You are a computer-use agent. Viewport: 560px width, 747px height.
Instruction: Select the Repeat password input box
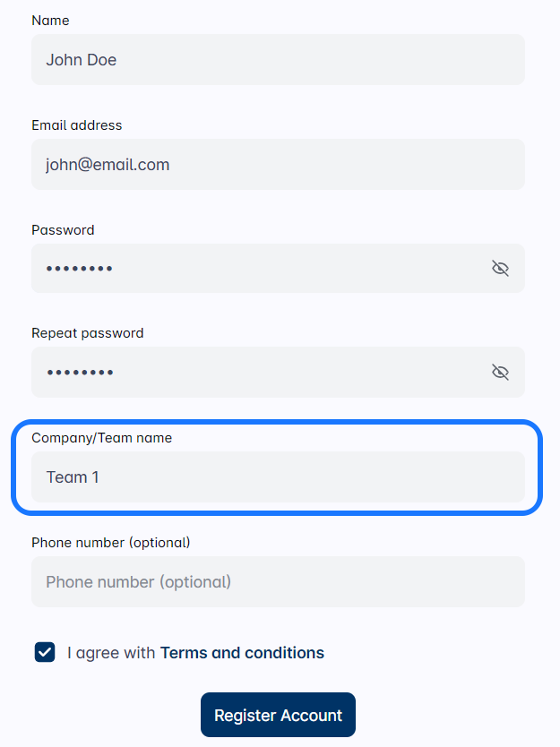tap(260, 373)
